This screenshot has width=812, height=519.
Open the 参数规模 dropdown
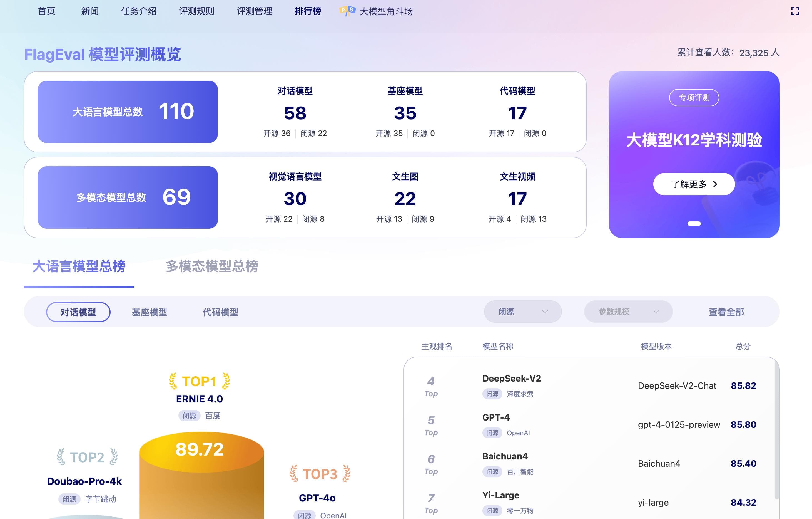click(x=628, y=312)
